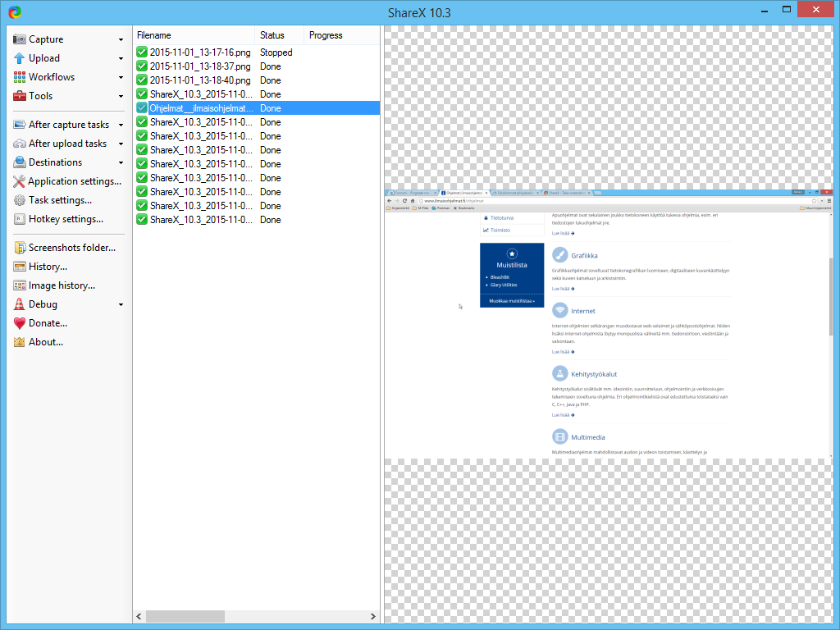Click the History icon
Screen dimensions: 840x630
(x=20, y=267)
